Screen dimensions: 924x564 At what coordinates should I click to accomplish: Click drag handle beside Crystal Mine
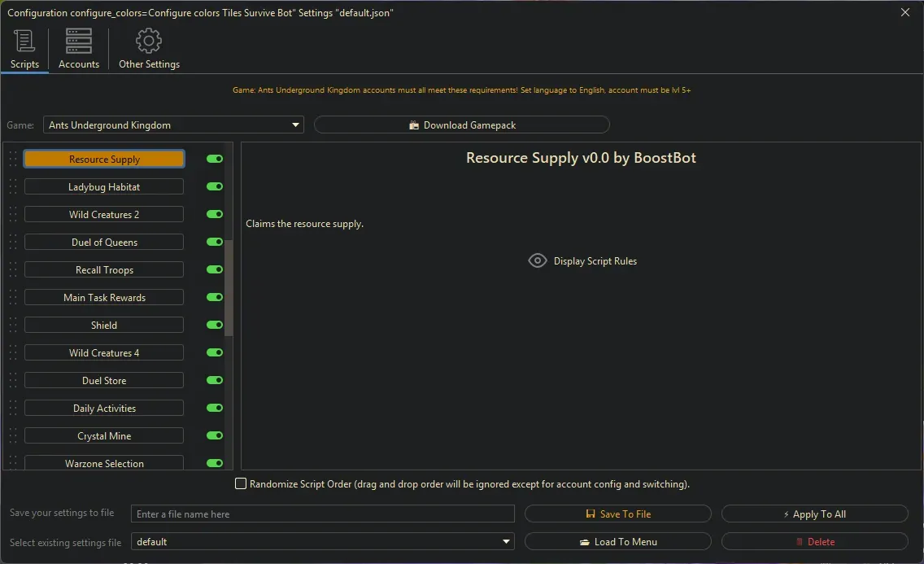pyautogui.click(x=13, y=436)
